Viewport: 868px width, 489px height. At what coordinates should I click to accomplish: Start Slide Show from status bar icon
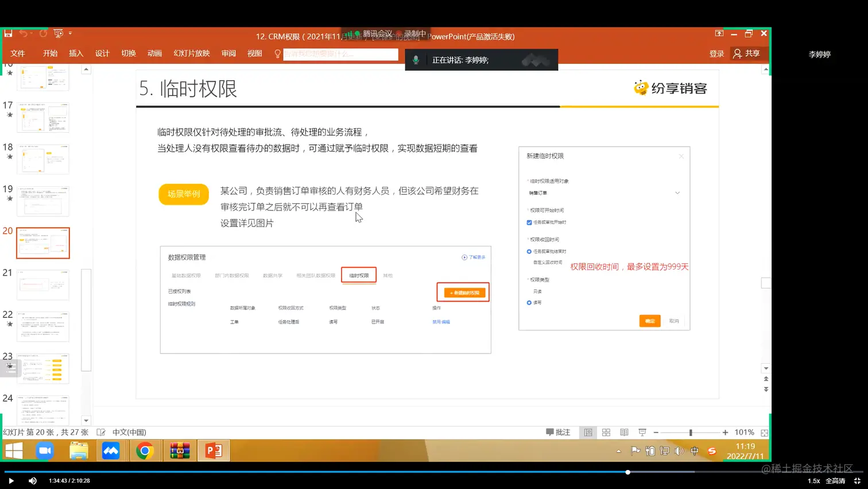point(642,432)
